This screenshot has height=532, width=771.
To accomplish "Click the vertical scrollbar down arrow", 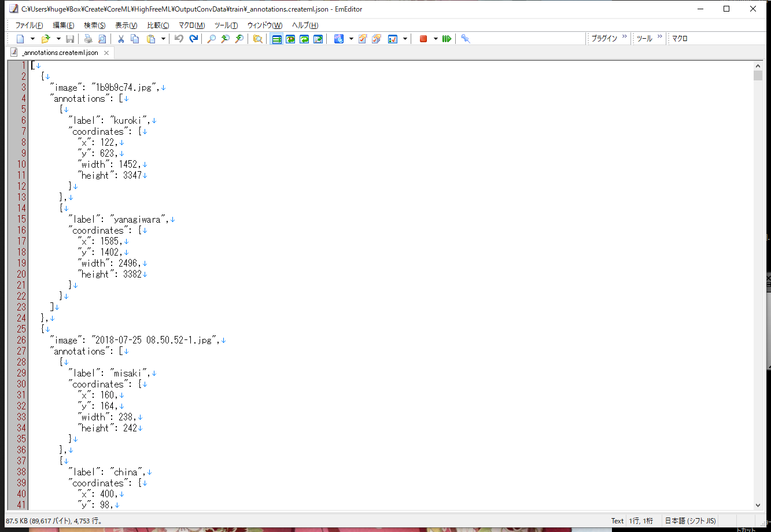I will click(x=758, y=505).
